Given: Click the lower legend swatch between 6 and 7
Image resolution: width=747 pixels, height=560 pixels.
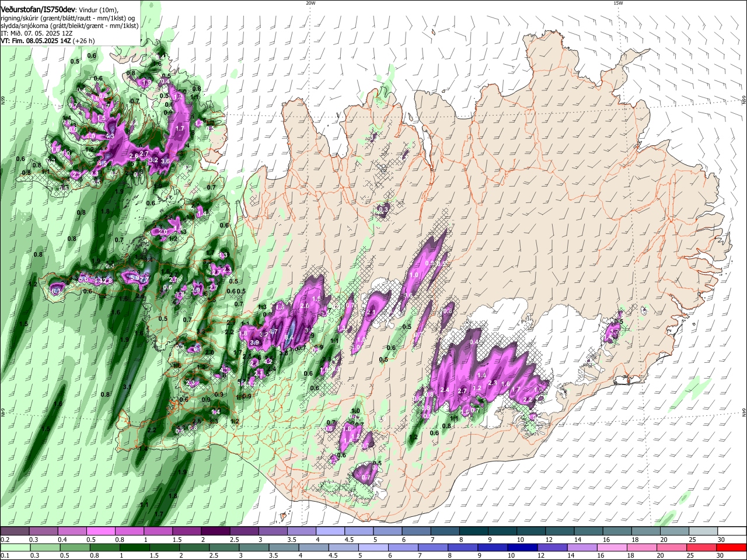Looking at the screenshot, I should 403,548.
